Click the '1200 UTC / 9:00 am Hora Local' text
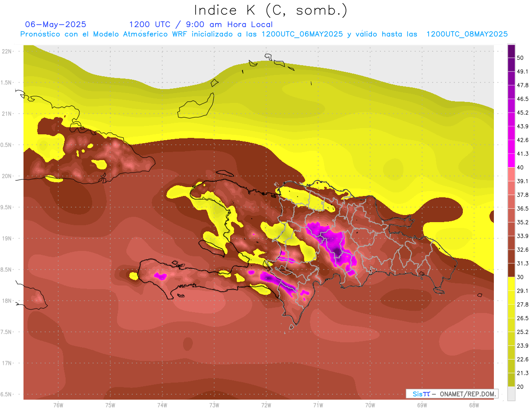This screenshot has width=532, height=411. click(x=201, y=24)
